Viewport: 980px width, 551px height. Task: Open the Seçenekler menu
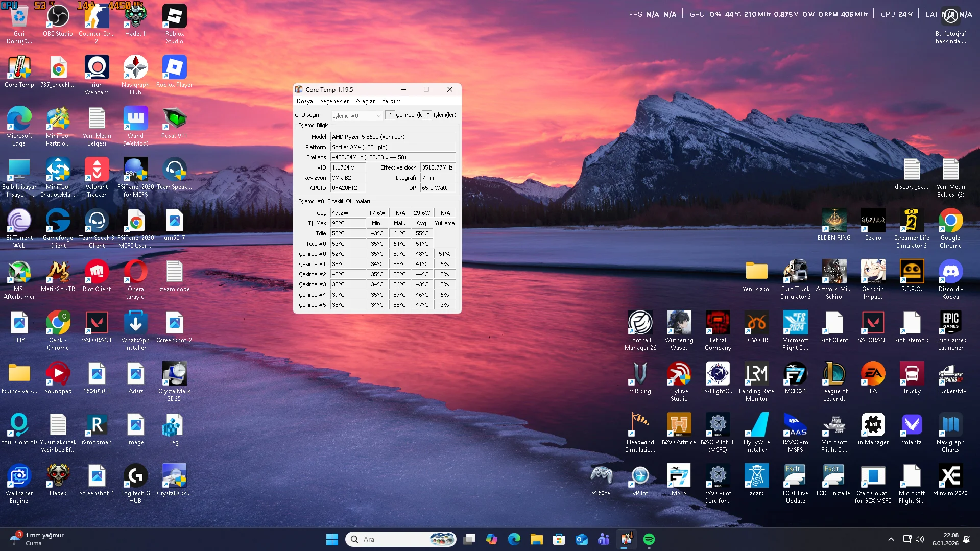click(x=334, y=101)
